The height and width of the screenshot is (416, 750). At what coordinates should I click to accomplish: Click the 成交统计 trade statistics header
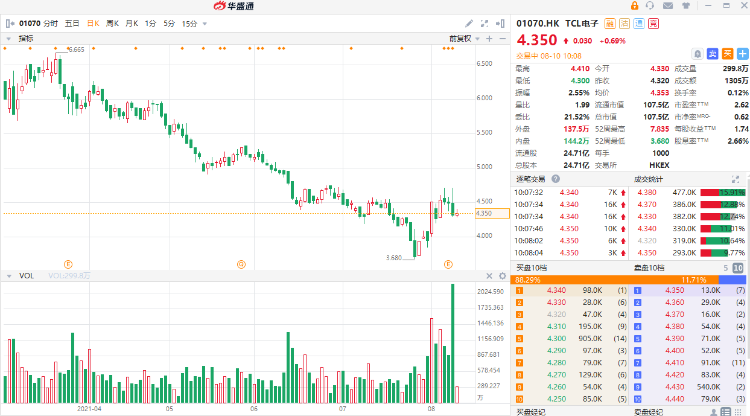click(649, 179)
